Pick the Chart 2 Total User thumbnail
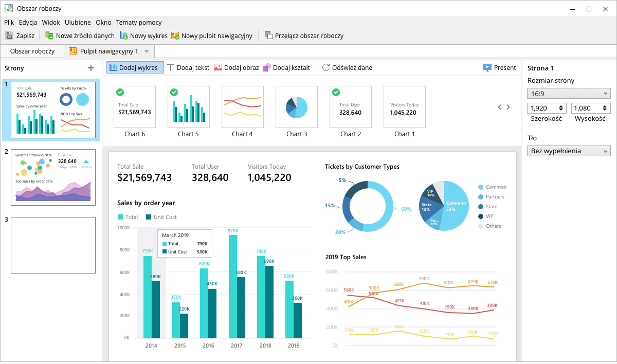 (351, 107)
